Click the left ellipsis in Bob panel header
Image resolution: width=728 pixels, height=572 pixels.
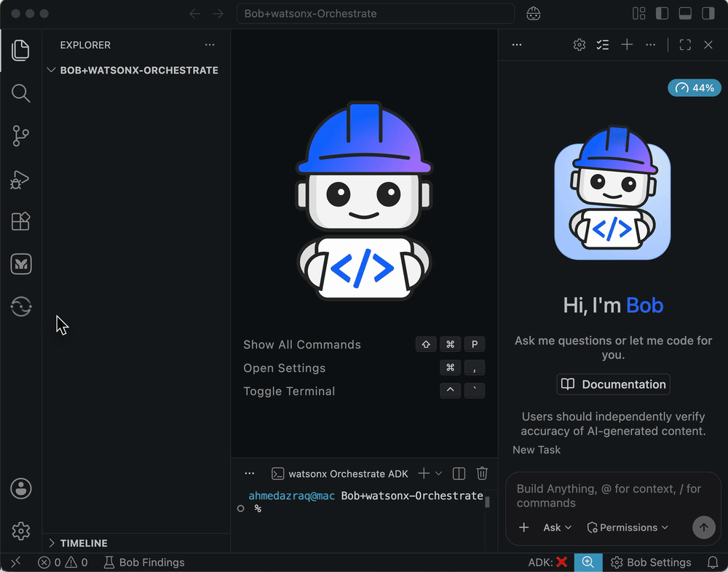point(517,45)
